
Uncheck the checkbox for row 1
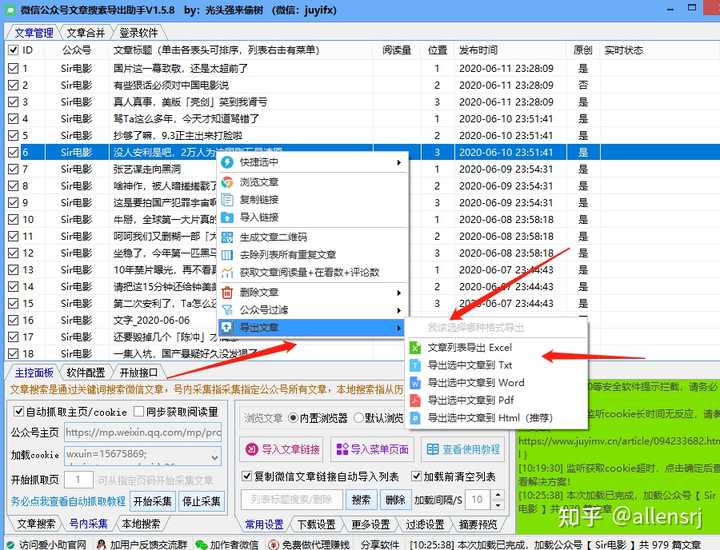[x=13, y=68]
